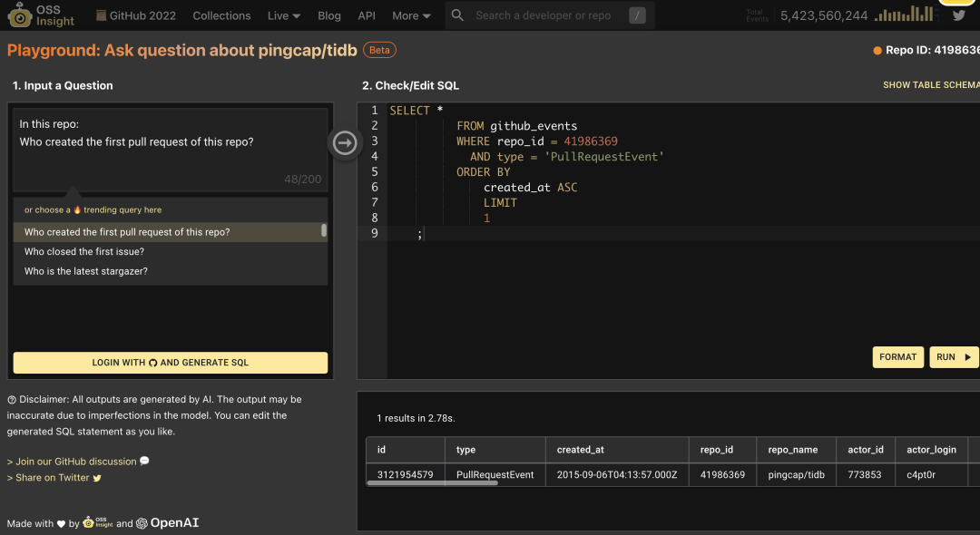Click the cell 2015-09-06T04:13:57.000Z
The image size is (980, 535).
[x=617, y=474]
